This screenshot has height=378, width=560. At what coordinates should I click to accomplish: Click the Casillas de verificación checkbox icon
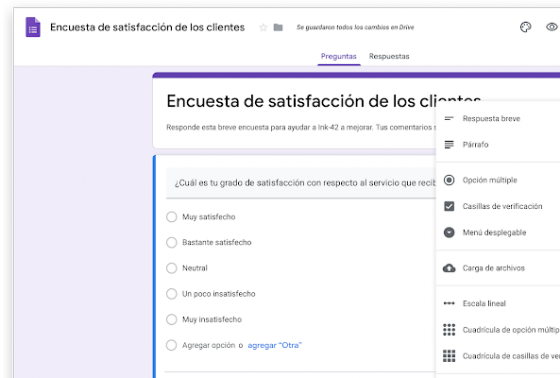click(x=449, y=206)
